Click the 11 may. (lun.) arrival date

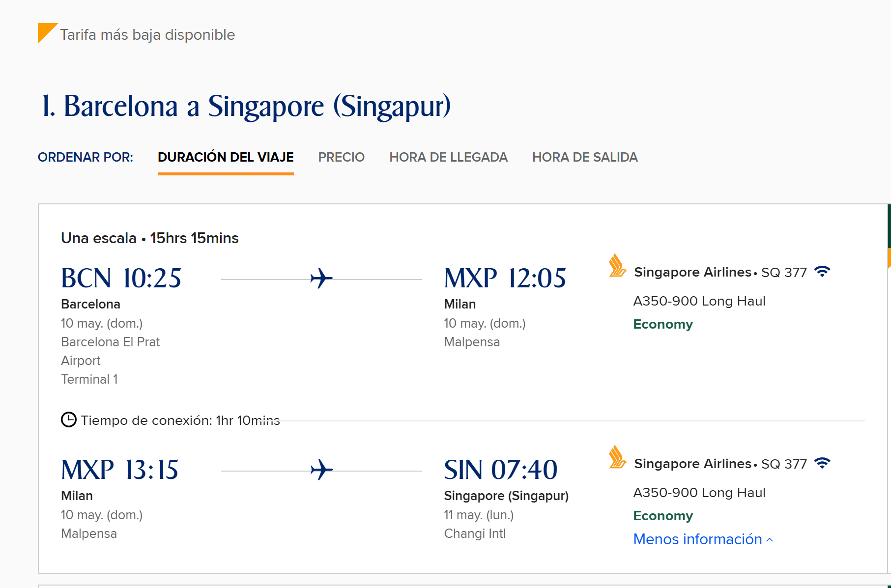(479, 515)
